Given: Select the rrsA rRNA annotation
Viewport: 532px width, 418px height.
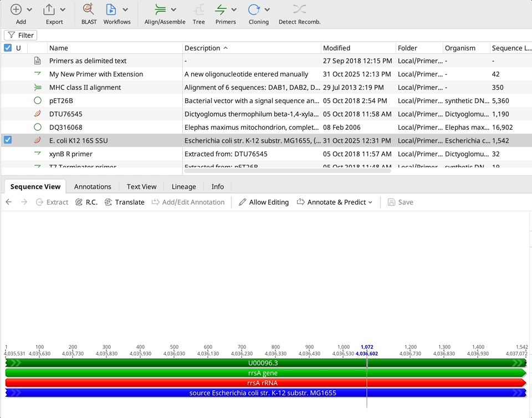Looking at the screenshot, I should coord(265,383).
